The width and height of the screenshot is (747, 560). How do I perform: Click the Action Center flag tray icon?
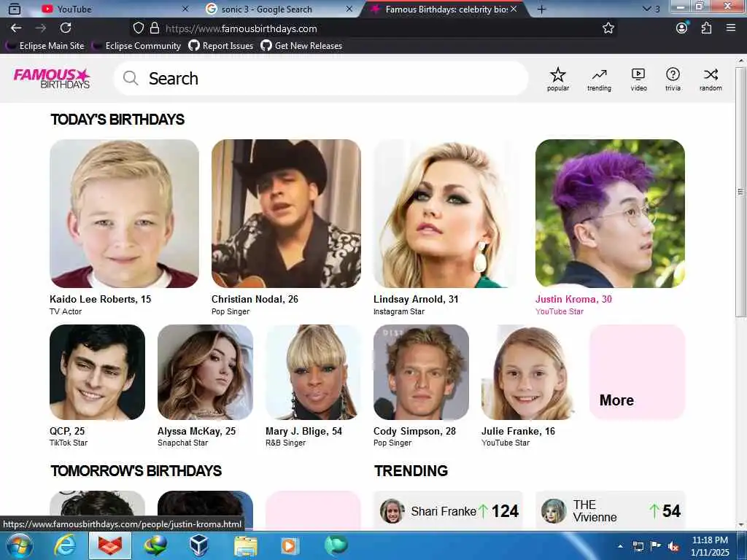(656, 546)
